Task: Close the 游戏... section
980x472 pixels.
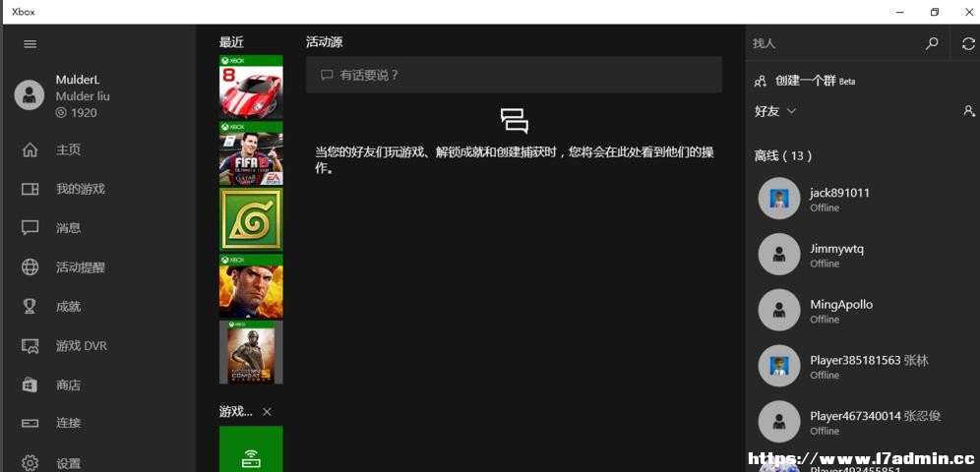Action: click(267, 412)
